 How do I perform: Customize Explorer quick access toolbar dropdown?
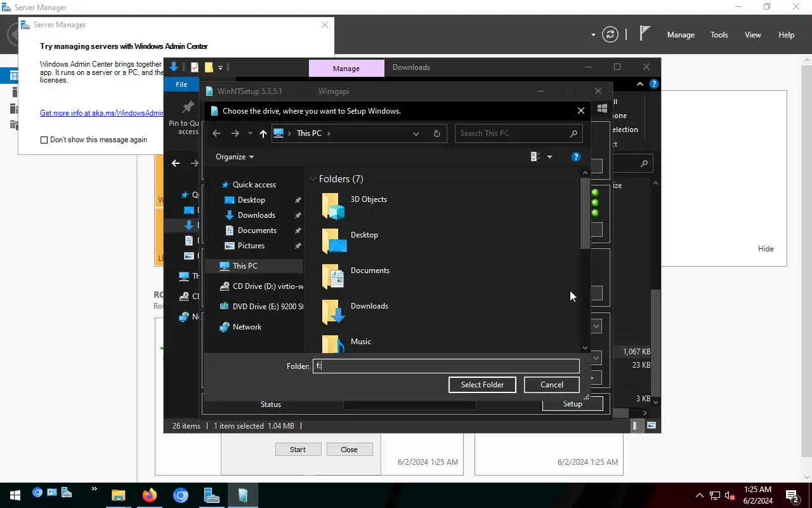[x=220, y=67]
